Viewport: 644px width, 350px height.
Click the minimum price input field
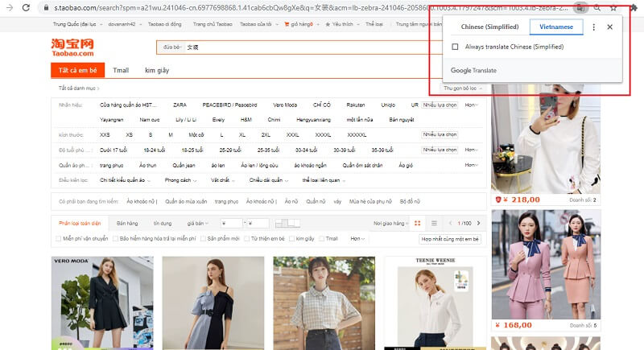[x=232, y=223]
